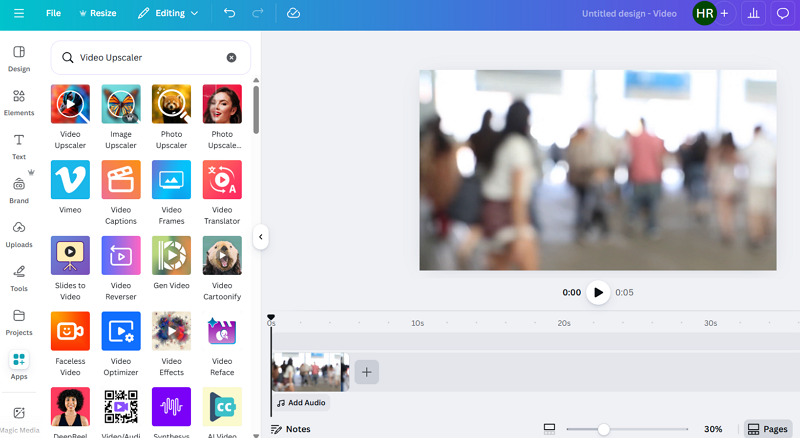Switch to the Elements tab

[x=19, y=103]
